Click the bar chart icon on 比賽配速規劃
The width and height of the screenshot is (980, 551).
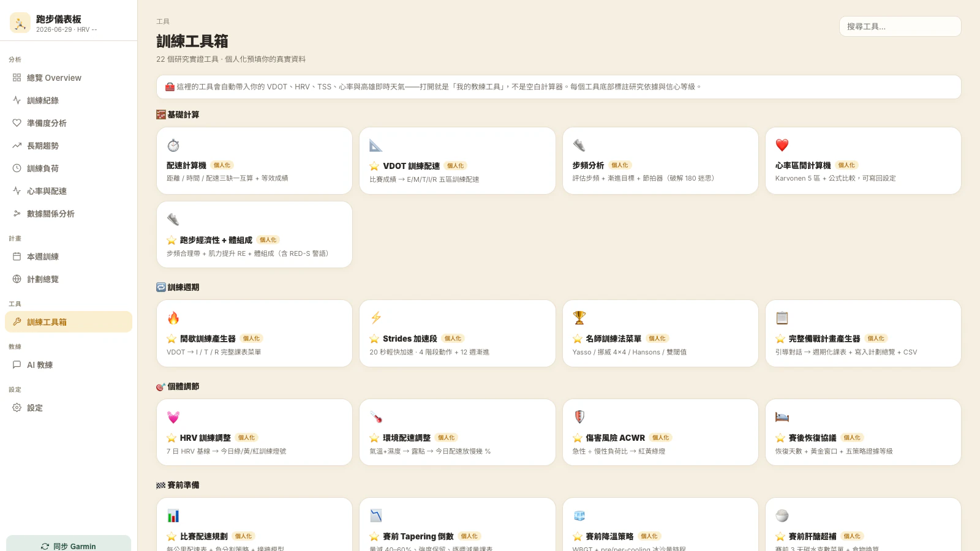[173, 515]
